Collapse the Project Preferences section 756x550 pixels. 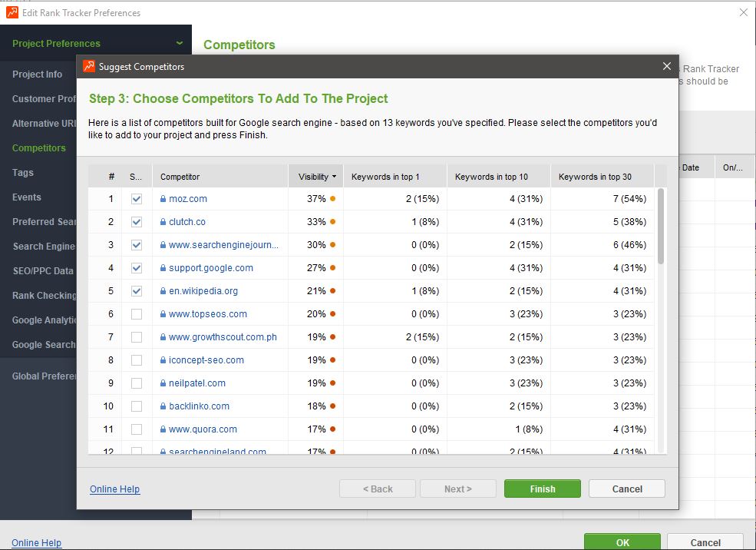point(180,44)
